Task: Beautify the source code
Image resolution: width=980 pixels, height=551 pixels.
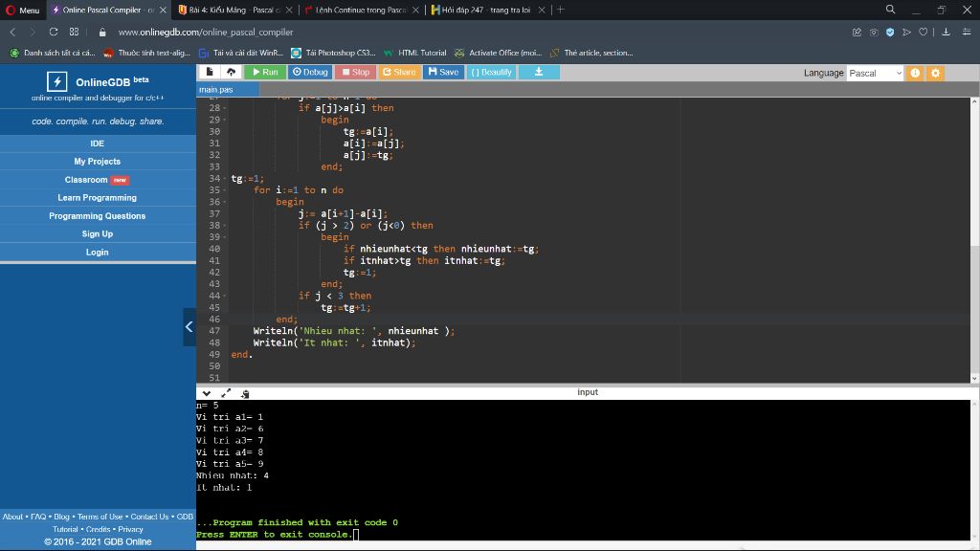Action: click(491, 73)
